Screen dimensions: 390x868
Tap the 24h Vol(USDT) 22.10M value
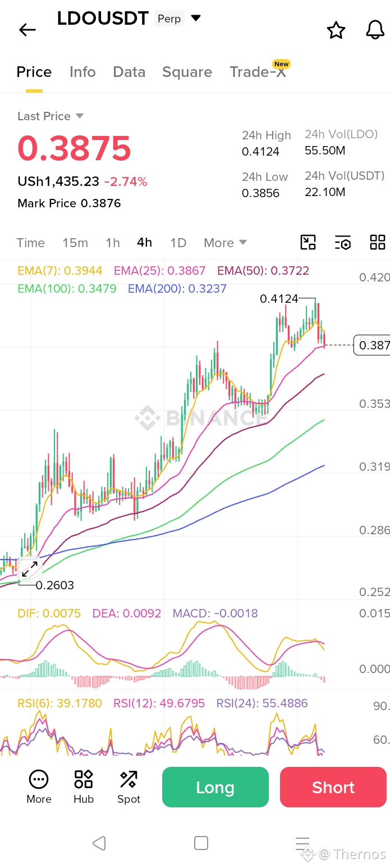point(325,192)
